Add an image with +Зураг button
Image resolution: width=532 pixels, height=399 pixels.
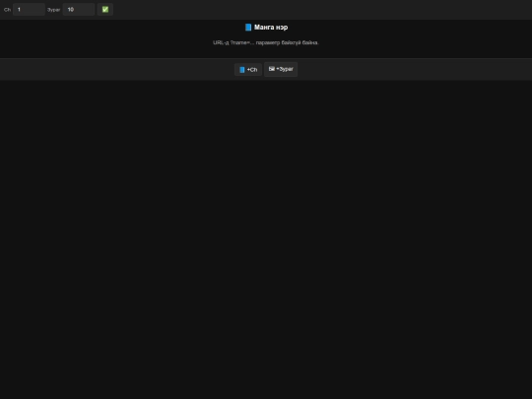click(281, 69)
